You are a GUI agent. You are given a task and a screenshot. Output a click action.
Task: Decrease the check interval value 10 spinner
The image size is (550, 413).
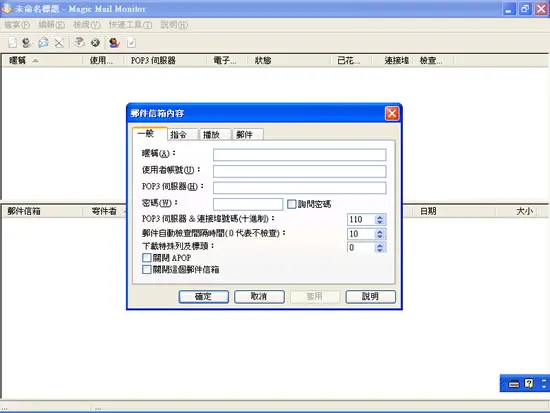click(x=380, y=237)
